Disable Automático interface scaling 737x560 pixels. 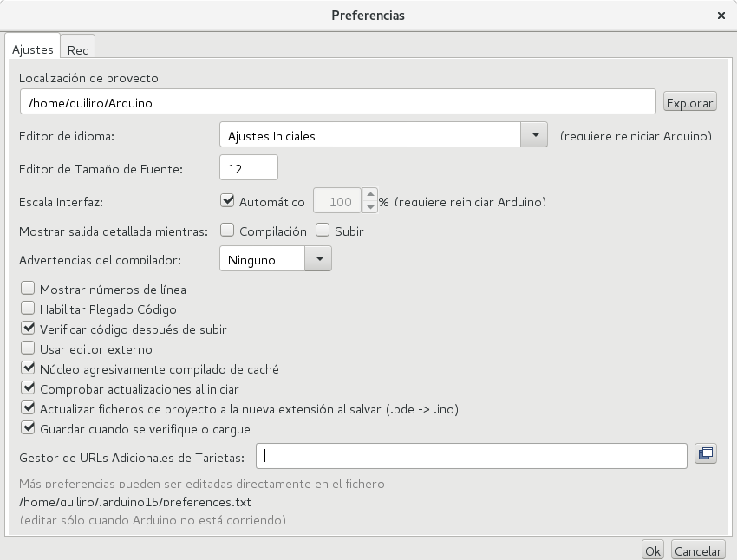[227, 200]
